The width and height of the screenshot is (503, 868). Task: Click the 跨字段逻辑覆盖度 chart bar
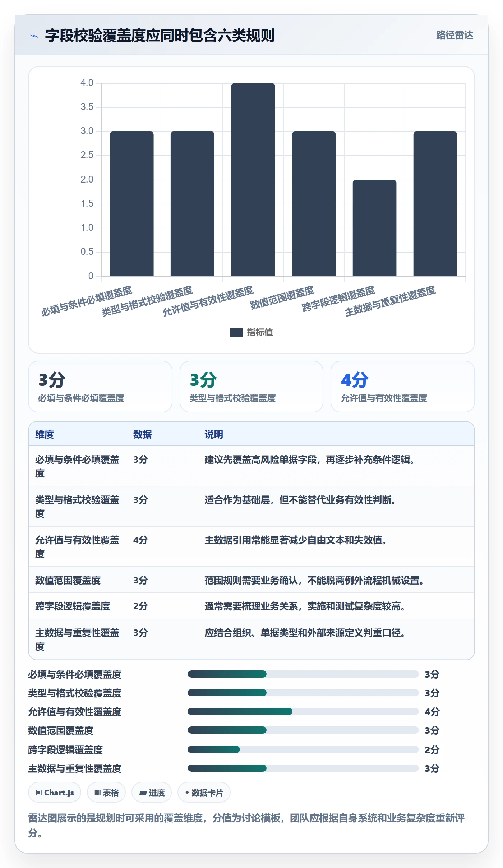[x=374, y=228]
